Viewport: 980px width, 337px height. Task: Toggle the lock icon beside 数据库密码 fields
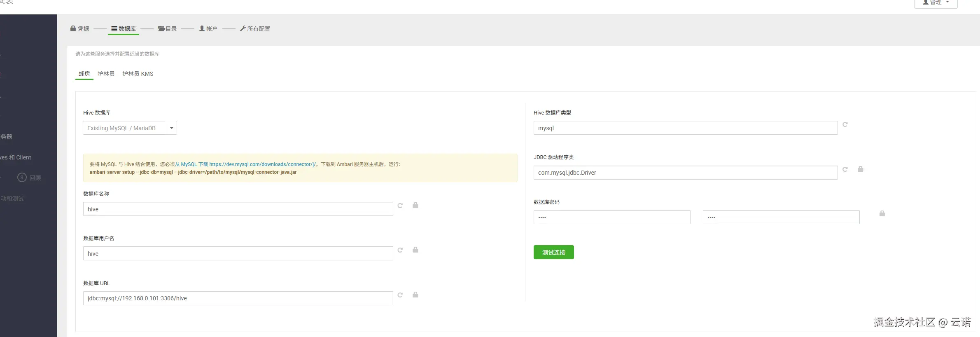(882, 213)
